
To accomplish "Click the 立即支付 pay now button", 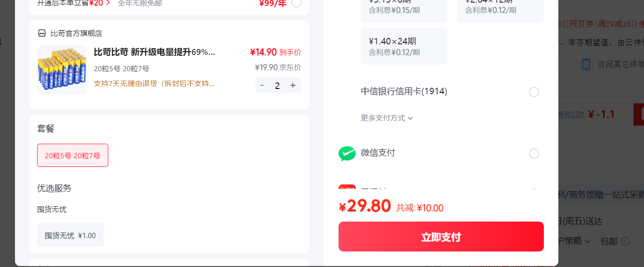I will (x=441, y=237).
